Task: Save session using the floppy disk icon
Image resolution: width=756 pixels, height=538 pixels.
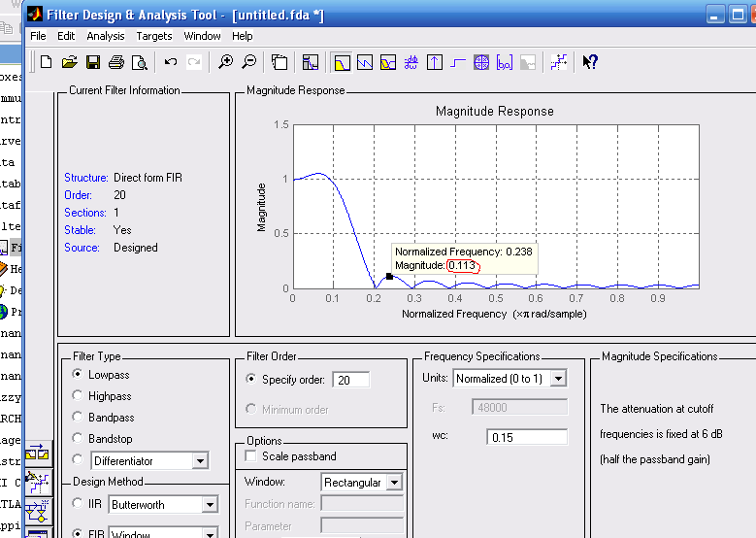Action: [x=93, y=62]
